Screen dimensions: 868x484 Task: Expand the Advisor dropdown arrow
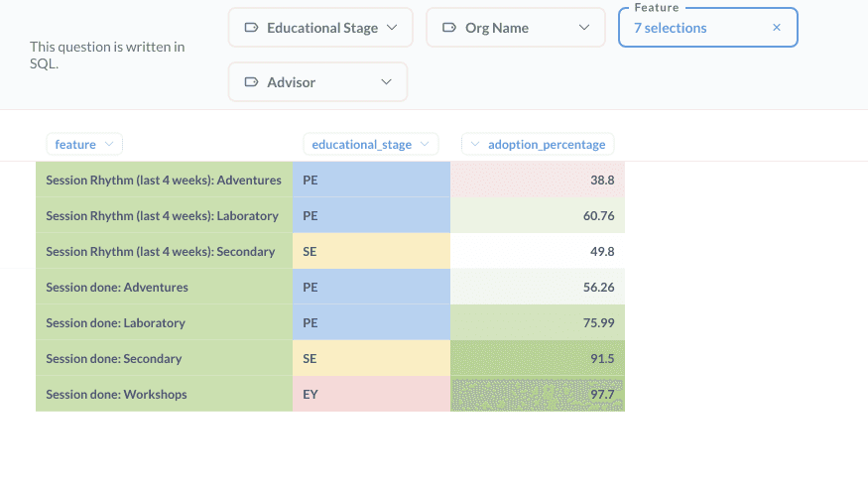(387, 82)
